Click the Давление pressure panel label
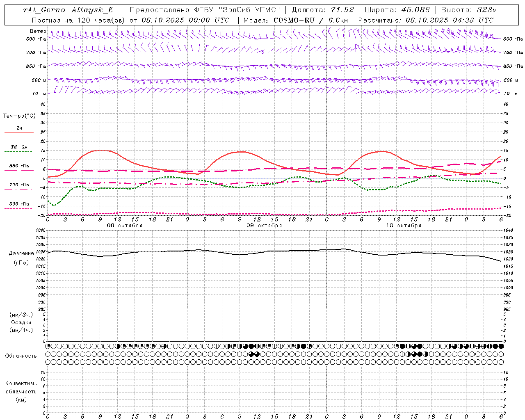This screenshot has height=420, width=525. tap(21, 253)
